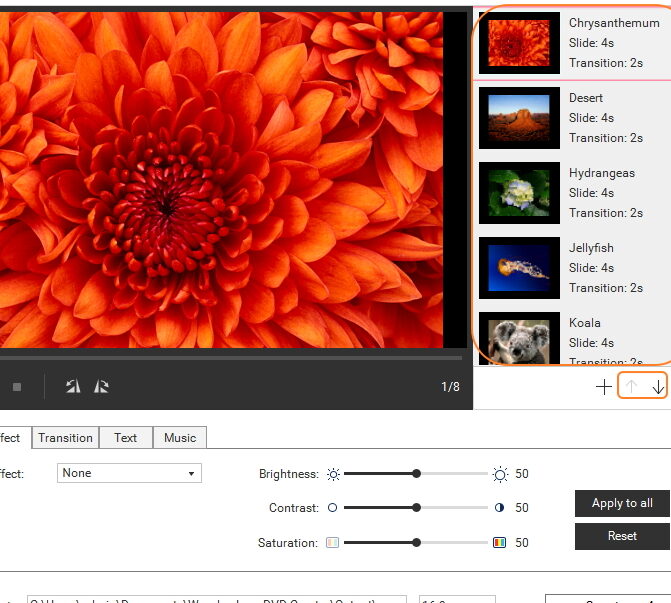Rotate the slide counter-clockwise

73,386
